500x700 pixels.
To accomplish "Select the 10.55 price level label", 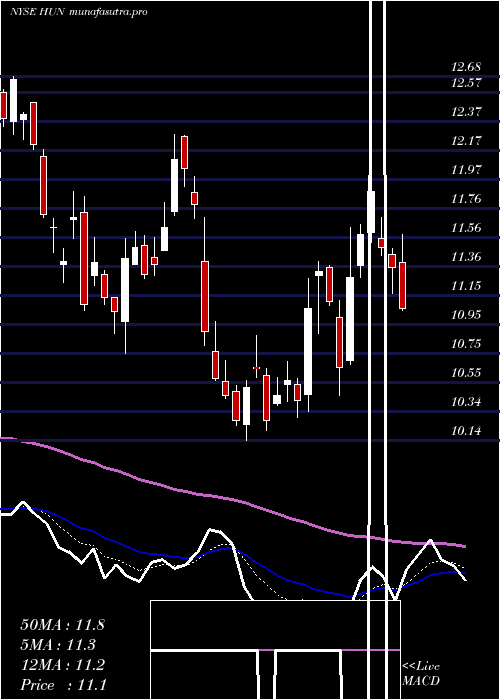I will pos(467,373).
